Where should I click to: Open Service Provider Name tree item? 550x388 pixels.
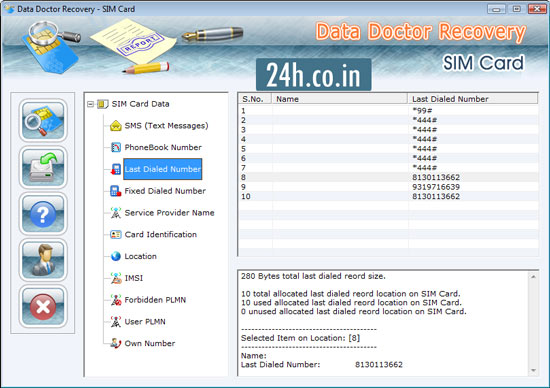pos(169,213)
